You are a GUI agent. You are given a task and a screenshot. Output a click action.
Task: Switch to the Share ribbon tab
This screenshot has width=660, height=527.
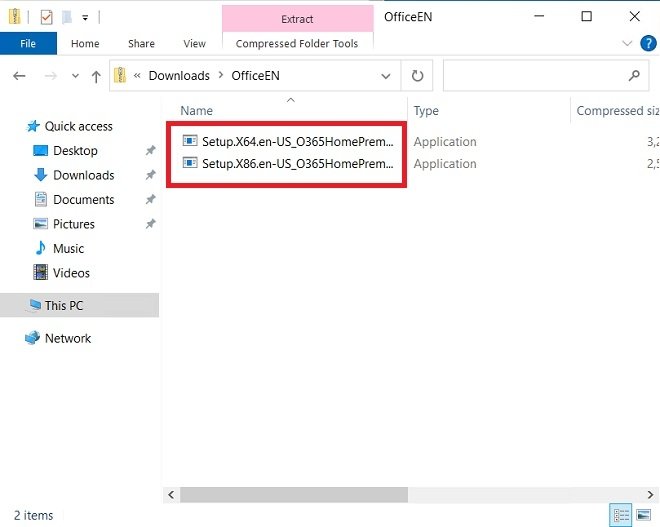pos(141,43)
